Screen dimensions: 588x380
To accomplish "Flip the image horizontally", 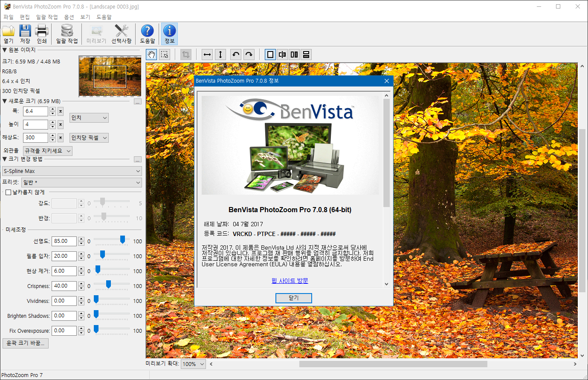I will (x=207, y=55).
